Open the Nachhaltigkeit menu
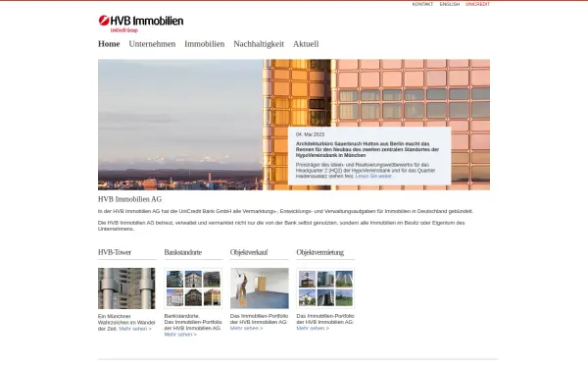This screenshot has height=368, width=588. click(x=259, y=44)
